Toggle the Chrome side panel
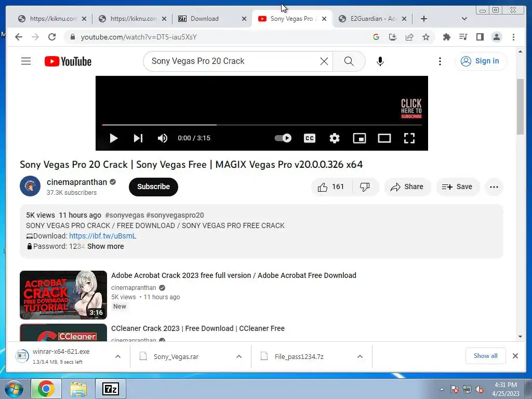 (480, 37)
